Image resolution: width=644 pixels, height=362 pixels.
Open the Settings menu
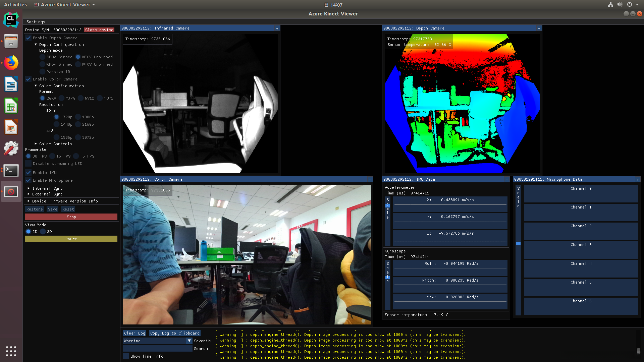36,22
